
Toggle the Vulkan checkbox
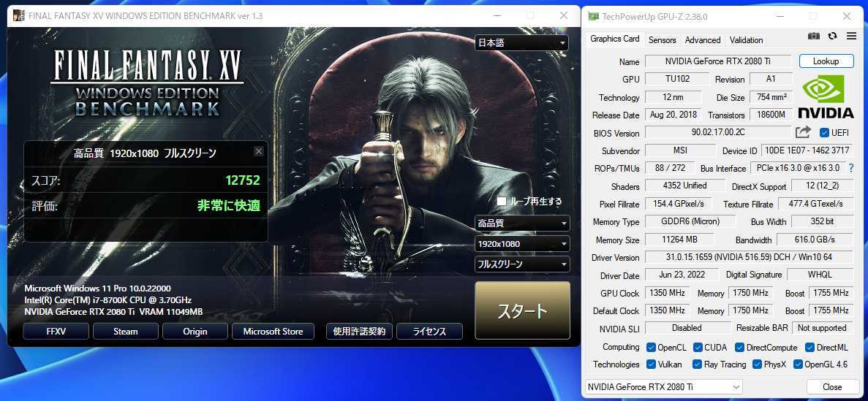651,364
